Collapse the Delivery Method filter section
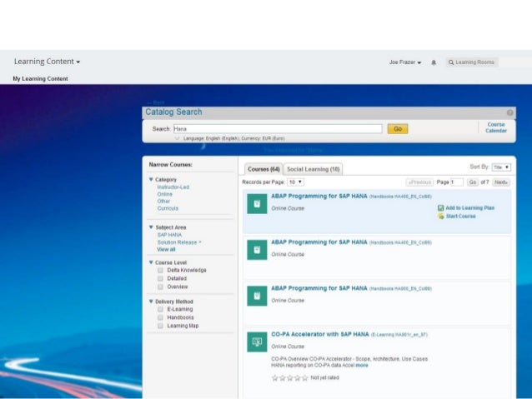The image size is (532, 399). [151, 302]
